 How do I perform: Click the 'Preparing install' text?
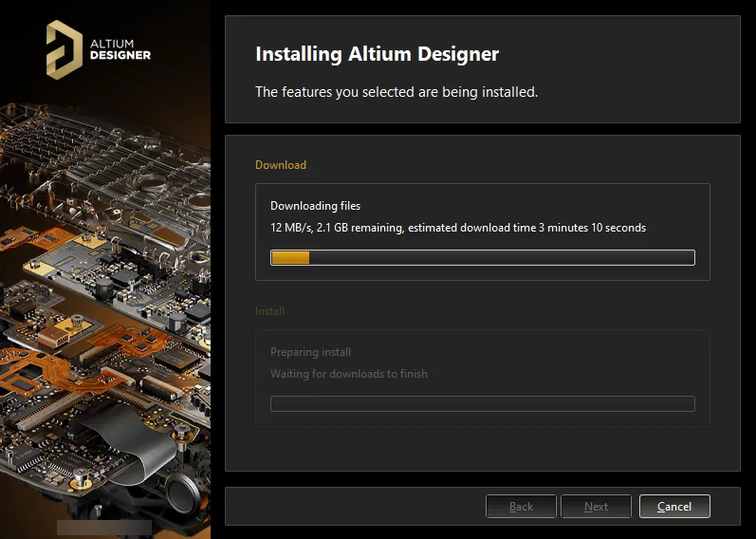coord(310,352)
